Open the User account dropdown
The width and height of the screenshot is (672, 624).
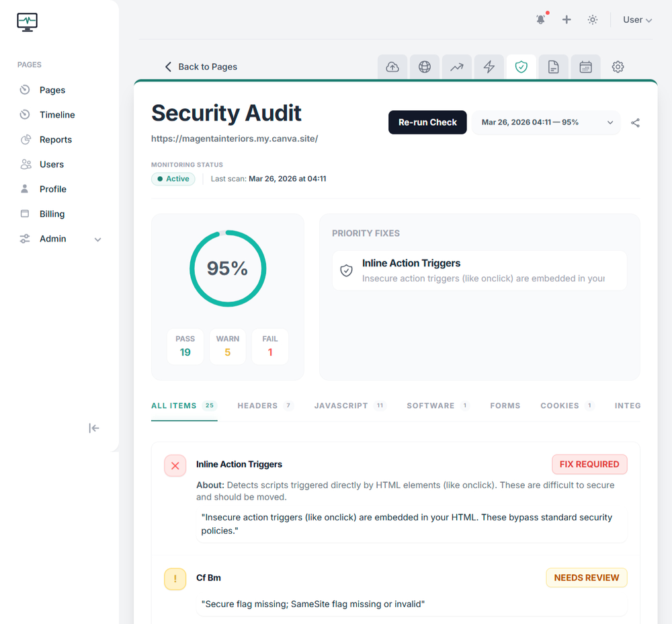[x=636, y=19]
